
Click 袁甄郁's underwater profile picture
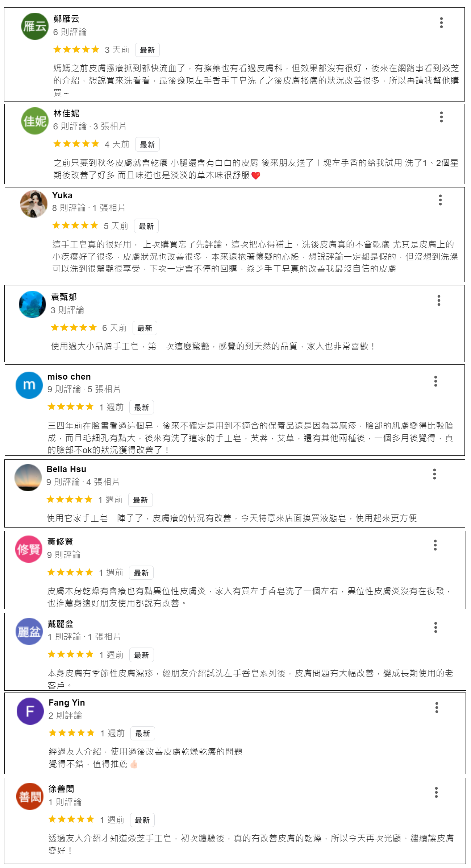pyautogui.click(x=32, y=304)
